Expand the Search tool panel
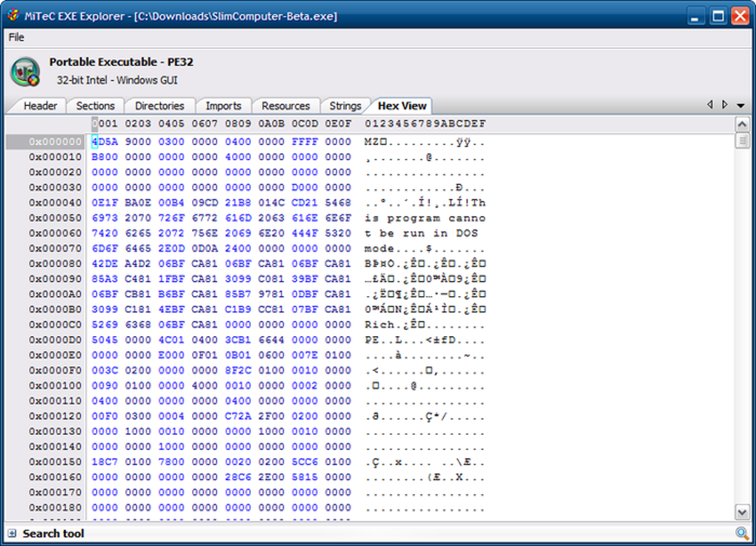The image size is (756, 546). (12, 533)
